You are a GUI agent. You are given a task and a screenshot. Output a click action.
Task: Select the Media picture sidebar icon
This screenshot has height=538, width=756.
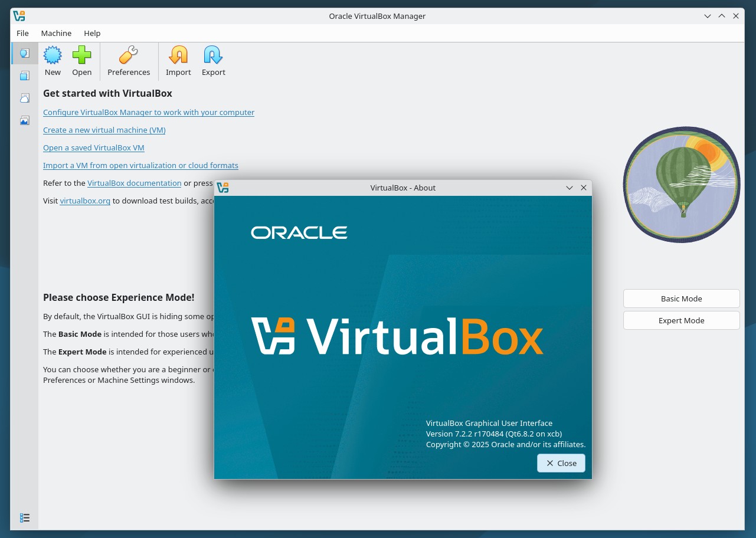(x=24, y=120)
